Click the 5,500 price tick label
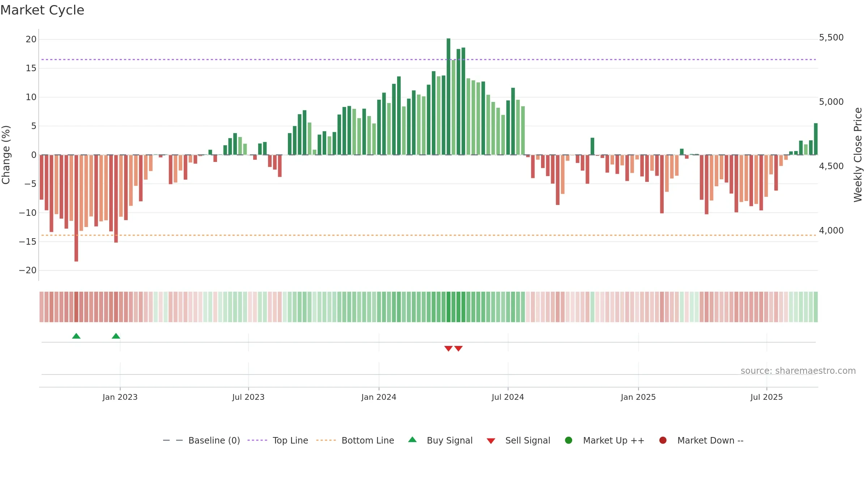This screenshot has height=488, width=868. click(x=831, y=38)
